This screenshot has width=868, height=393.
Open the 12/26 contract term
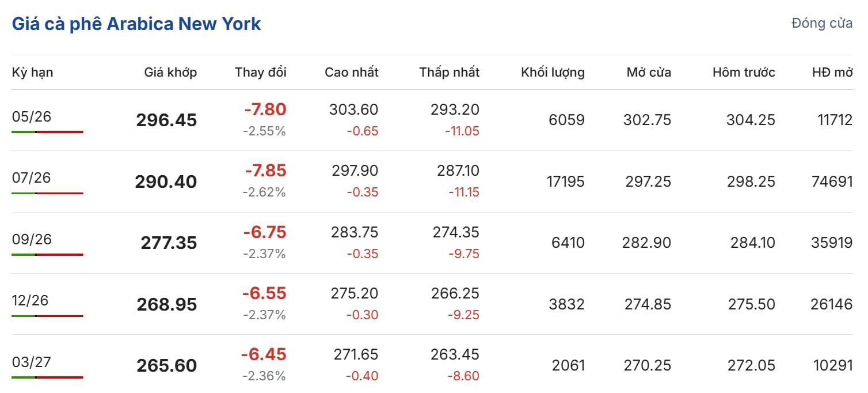tap(32, 301)
